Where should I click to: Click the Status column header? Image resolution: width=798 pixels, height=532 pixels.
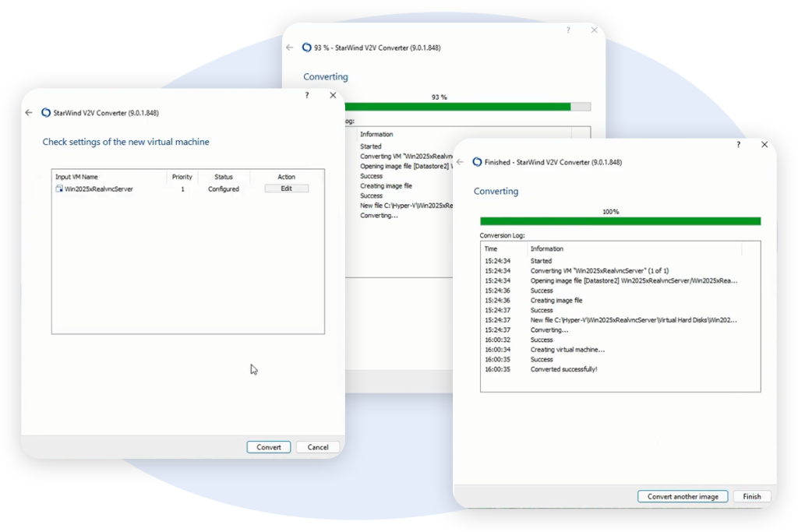(224, 177)
